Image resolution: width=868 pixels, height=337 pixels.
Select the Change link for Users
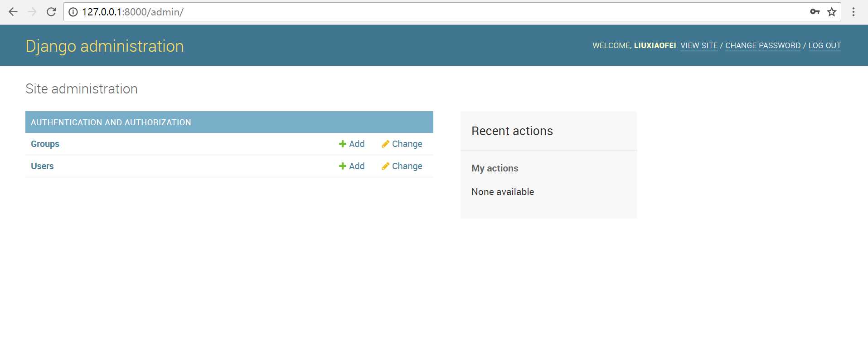(407, 166)
